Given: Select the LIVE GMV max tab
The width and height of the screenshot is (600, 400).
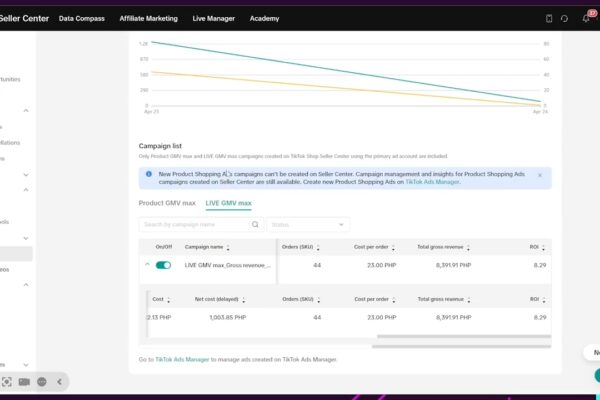Looking at the screenshot, I should coord(228,203).
